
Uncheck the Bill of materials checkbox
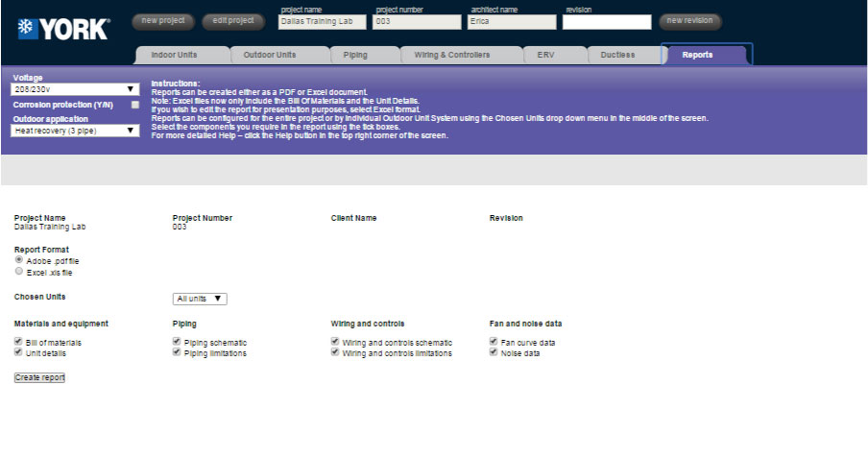[19, 342]
